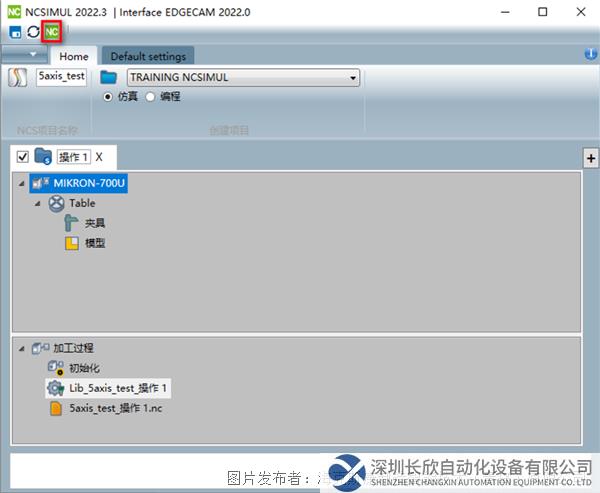Switch to the Home tab

pyautogui.click(x=73, y=56)
